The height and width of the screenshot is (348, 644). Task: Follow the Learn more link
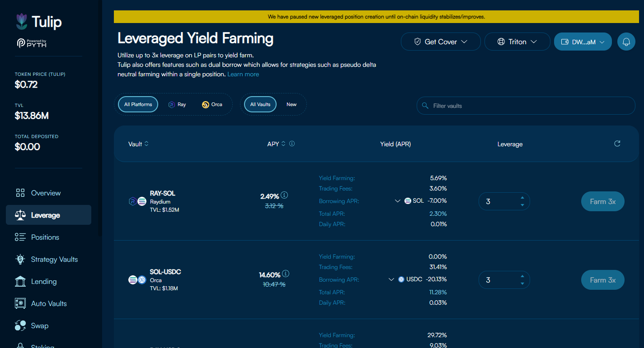(x=243, y=74)
